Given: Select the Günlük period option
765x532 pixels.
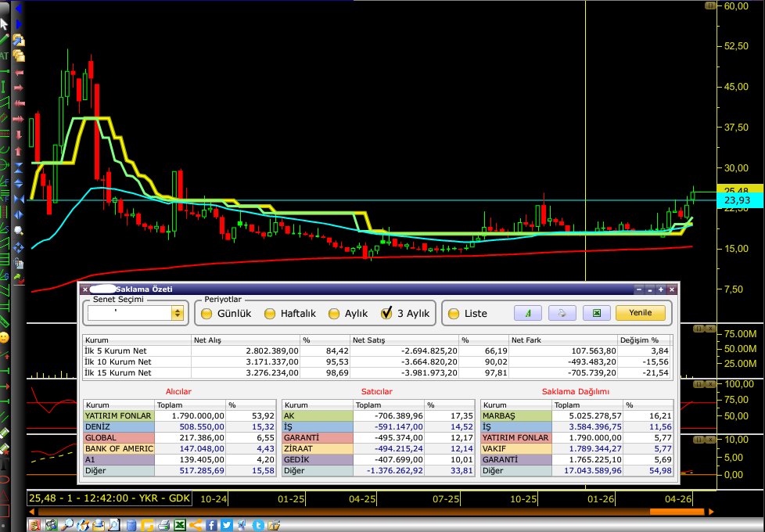Looking at the screenshot, I should [x=207, y=314].
